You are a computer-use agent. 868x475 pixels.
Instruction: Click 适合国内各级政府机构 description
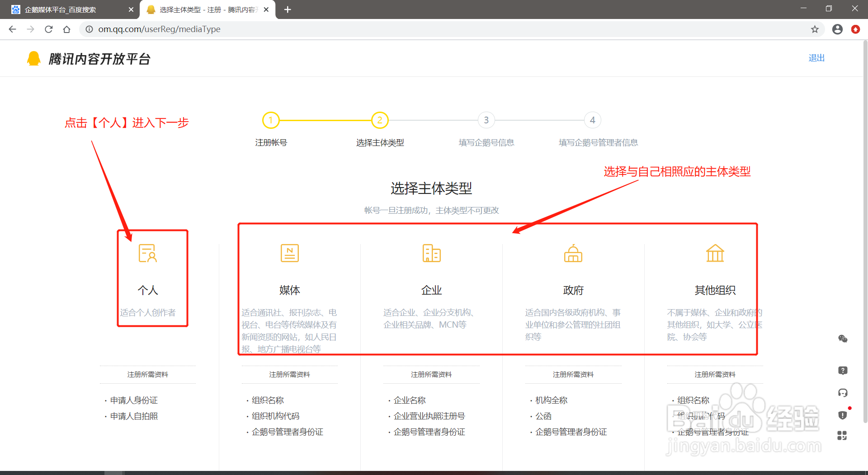[x=573, y=325]
